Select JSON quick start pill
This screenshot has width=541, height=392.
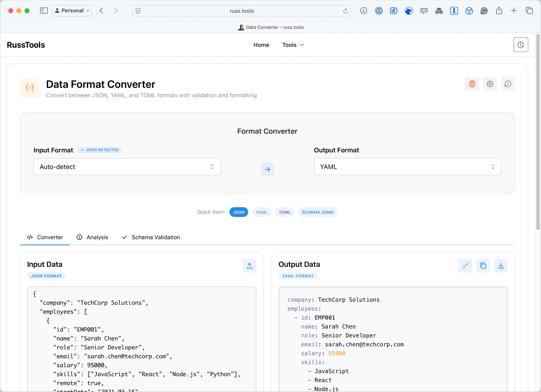tap(239, 212)
